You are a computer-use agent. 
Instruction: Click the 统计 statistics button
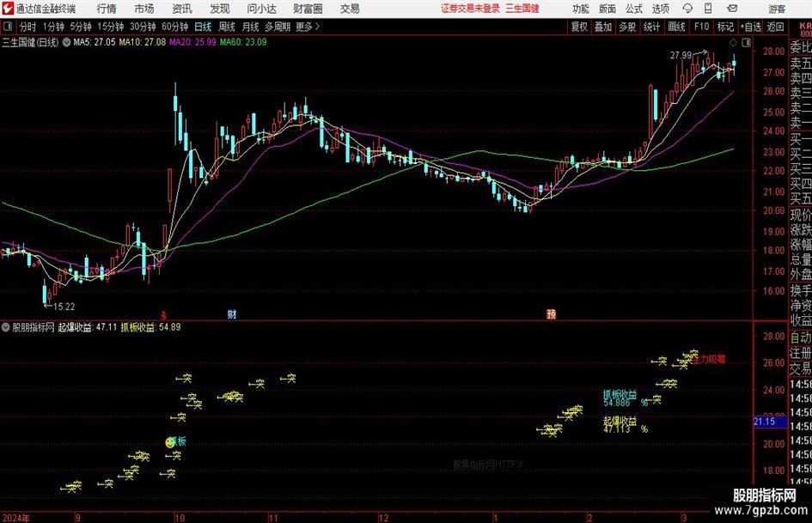651,27
